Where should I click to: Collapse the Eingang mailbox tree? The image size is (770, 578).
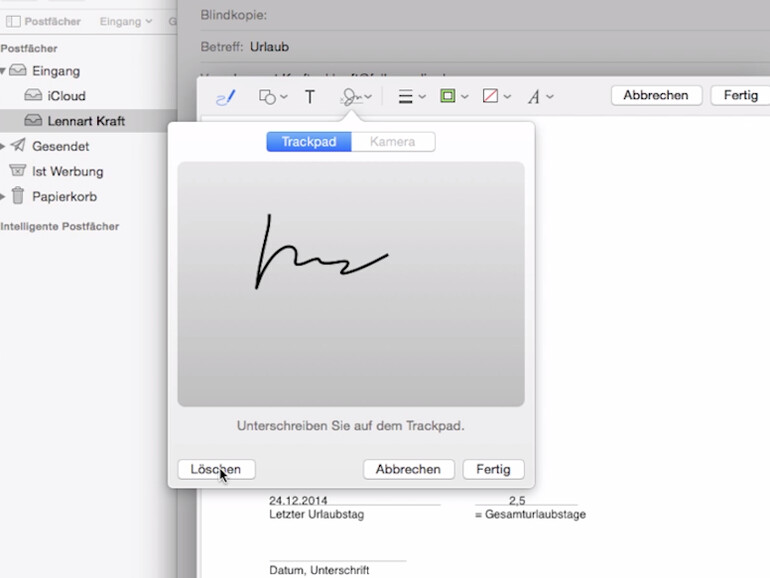3,71
